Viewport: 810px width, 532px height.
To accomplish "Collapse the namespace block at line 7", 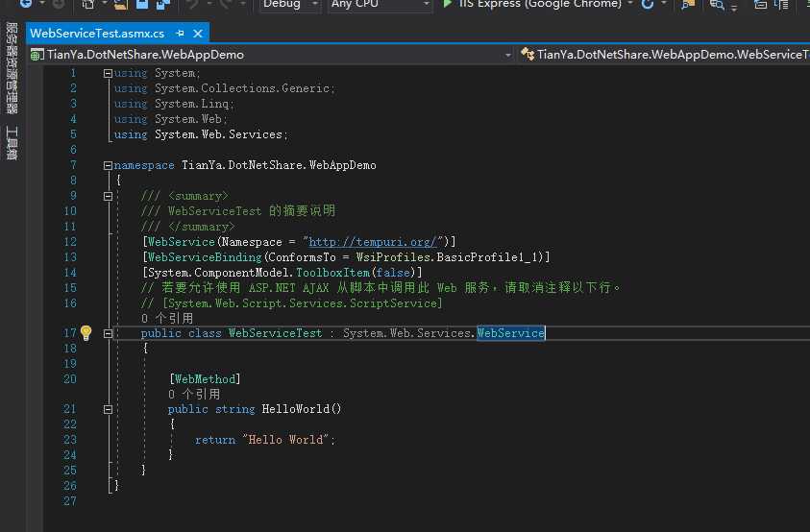I will (108, 166).
